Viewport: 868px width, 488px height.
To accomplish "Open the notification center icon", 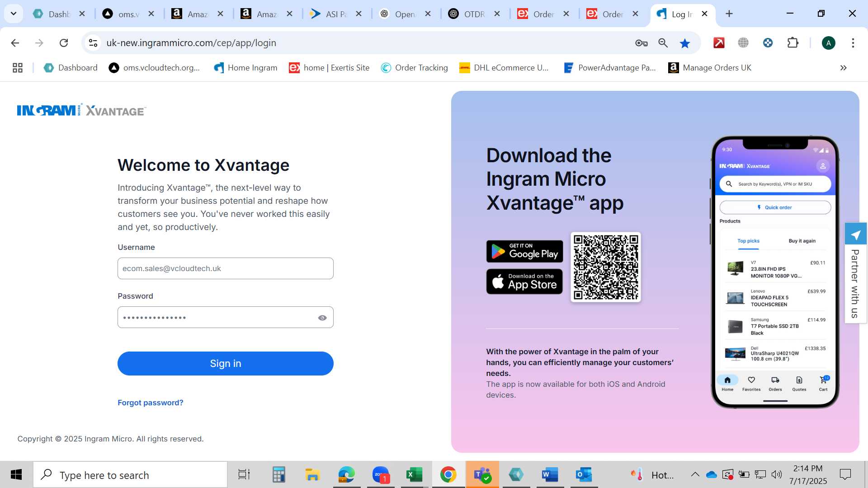I will coord(845,474).
